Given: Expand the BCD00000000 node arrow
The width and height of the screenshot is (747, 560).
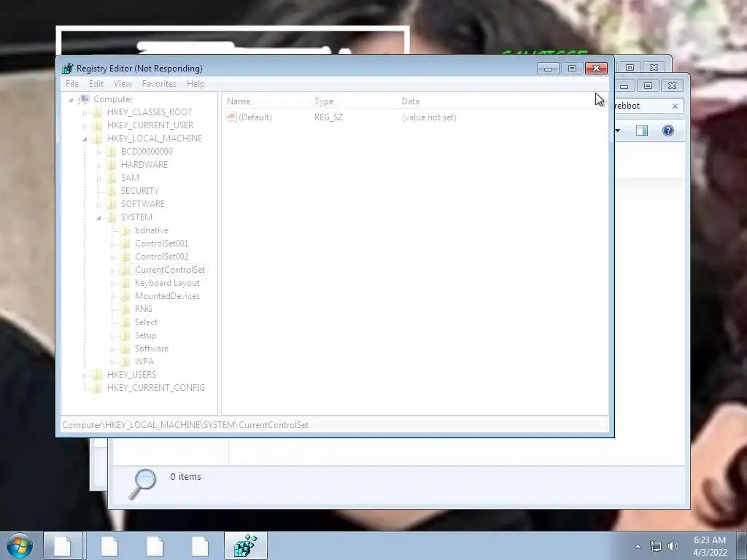Looking at the screenshot, I should click(98, 152).
